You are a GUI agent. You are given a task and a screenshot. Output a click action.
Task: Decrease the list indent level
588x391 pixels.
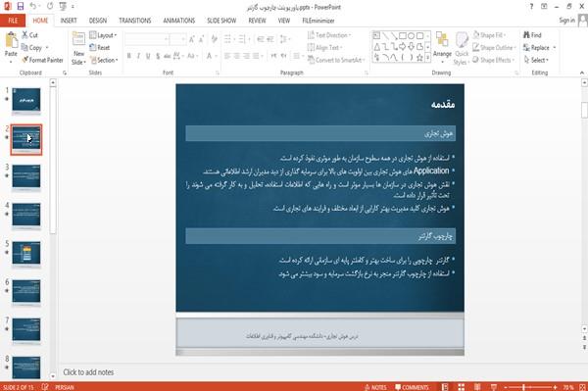click(x=261, y=39)
